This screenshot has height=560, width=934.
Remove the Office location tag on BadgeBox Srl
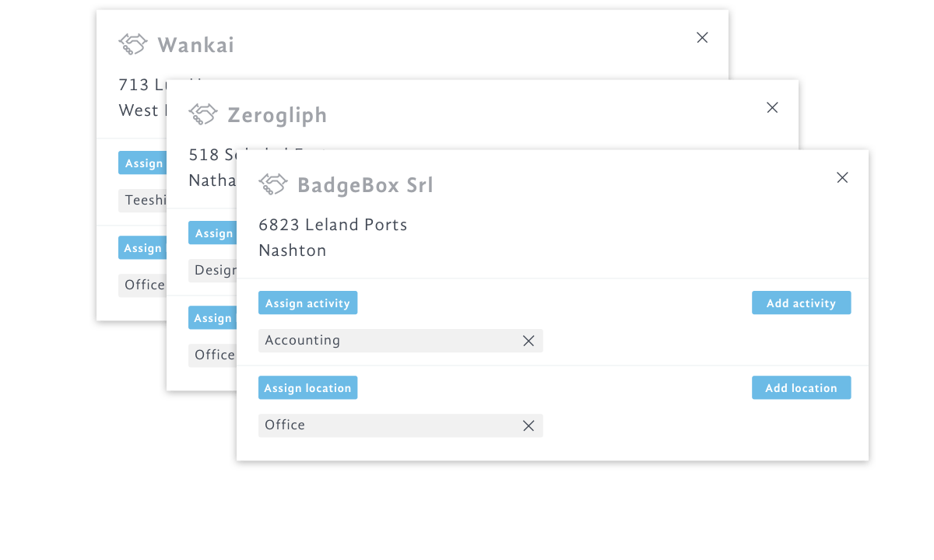click(528, 425)
